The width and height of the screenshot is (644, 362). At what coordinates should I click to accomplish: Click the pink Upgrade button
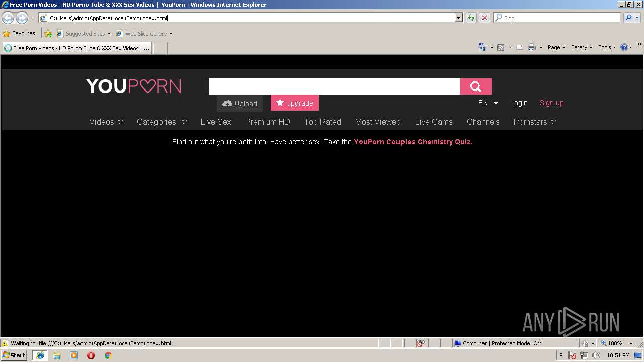point(295,103)
